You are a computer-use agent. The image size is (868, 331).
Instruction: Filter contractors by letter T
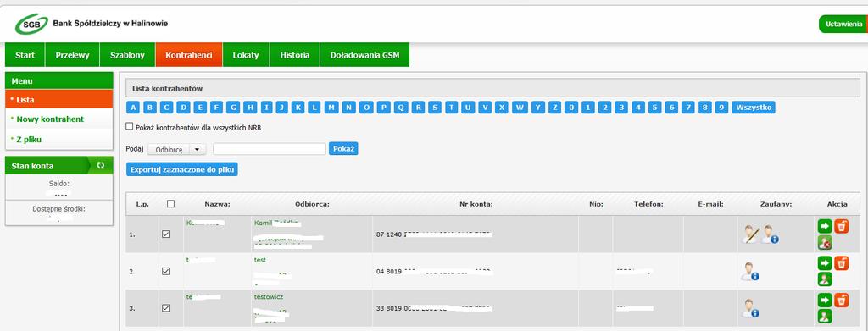pyautogui.click(x=452, y=108)
